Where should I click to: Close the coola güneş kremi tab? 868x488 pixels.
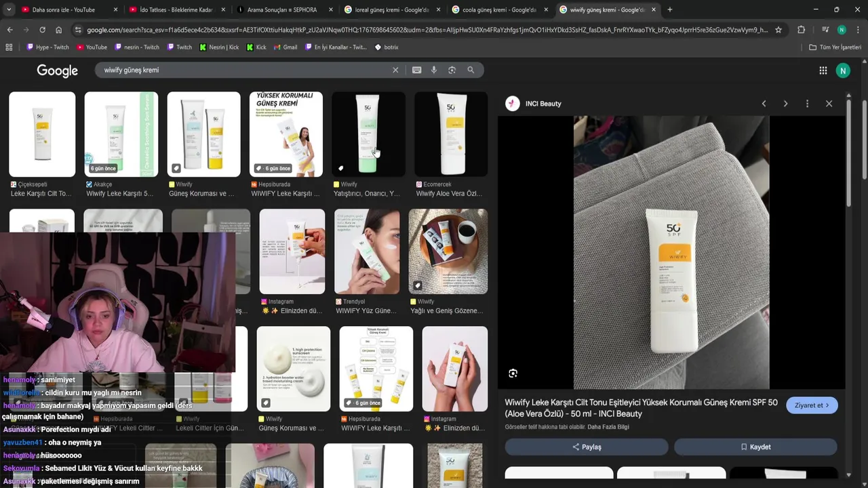coord(546,9)
